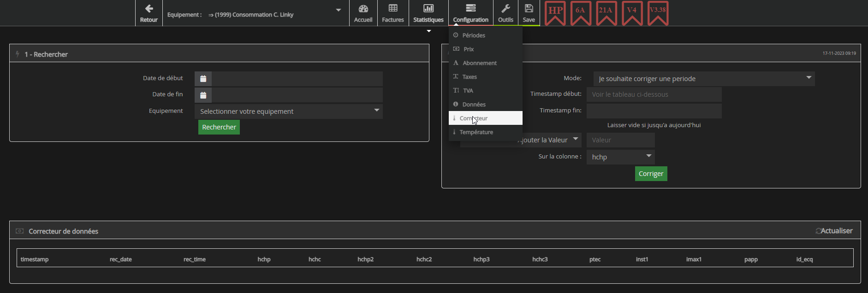Viewport: 868px width, 293px height.
Task: Click the id_ecq column header
Action: click(804, 259)
